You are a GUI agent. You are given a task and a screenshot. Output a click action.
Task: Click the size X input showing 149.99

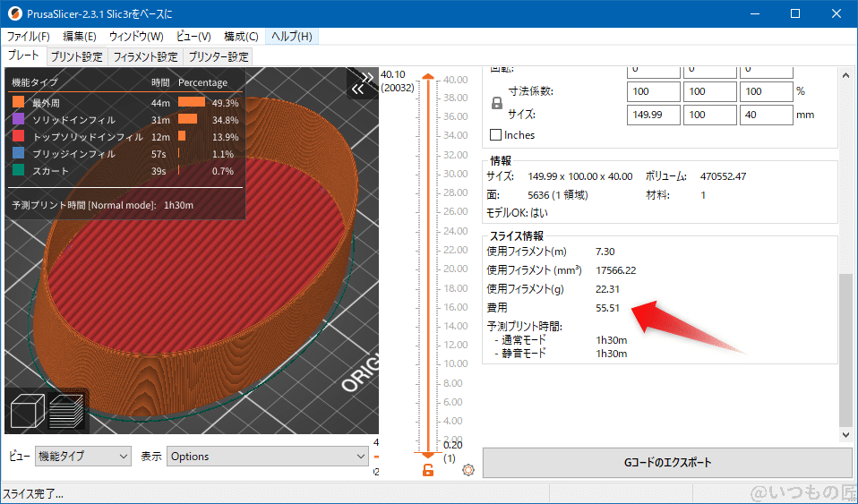[653, 115]
